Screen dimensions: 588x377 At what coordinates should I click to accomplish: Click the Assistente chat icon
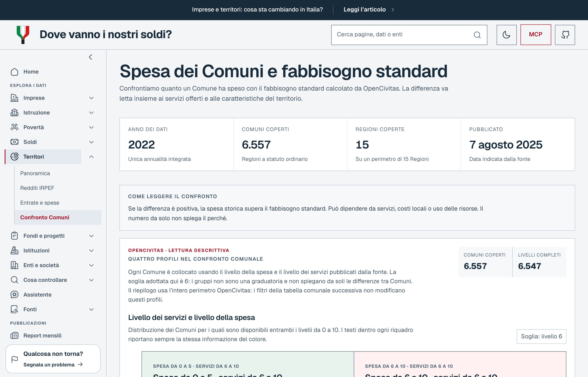click(14, 294)
